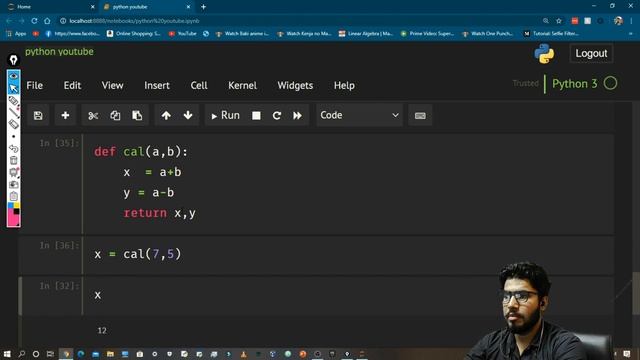Insert a new cell below using the plus icon
This screenshot has width=640, height=360.
click(65, 116)
